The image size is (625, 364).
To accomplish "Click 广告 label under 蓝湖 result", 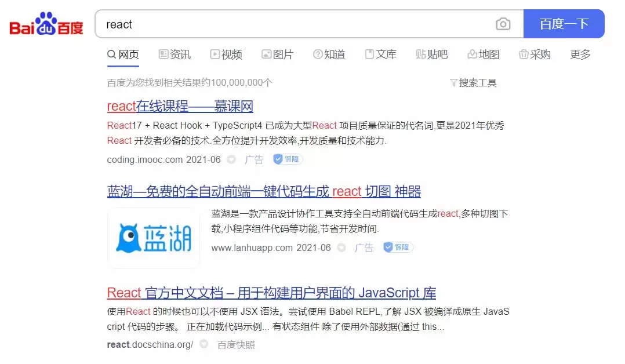I will [364, 247].
